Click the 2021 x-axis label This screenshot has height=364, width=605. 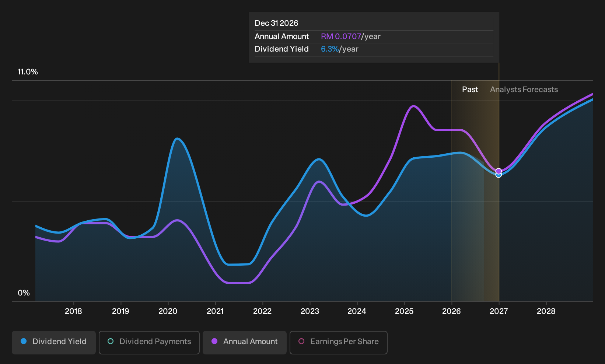215,311
